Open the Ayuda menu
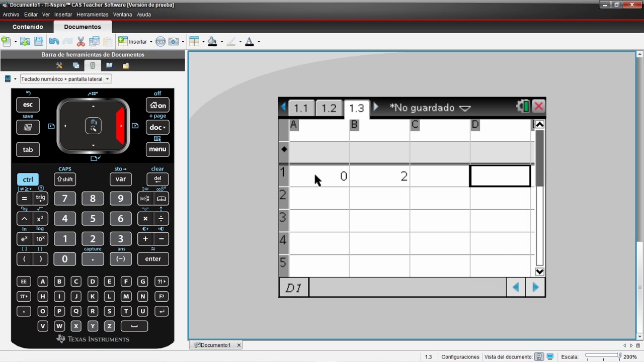The width and height of the screenshot is (644, 362). click(x=144, y=15)
